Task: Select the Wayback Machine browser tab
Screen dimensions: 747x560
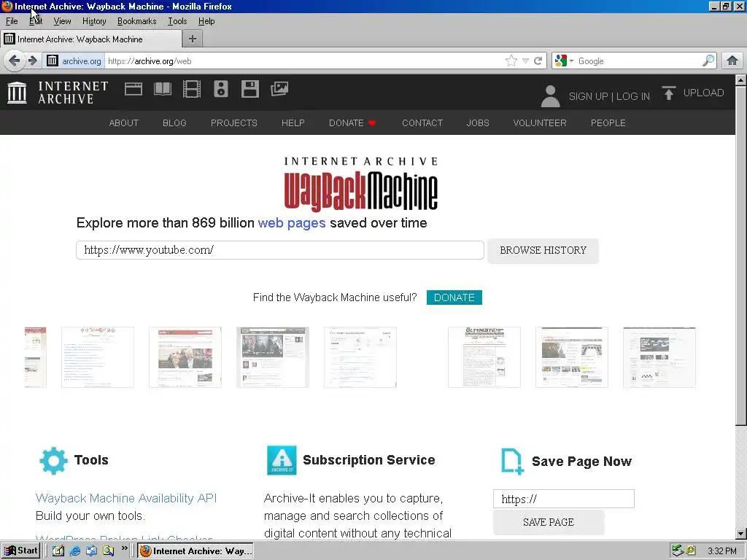Action: pos(91,39)
